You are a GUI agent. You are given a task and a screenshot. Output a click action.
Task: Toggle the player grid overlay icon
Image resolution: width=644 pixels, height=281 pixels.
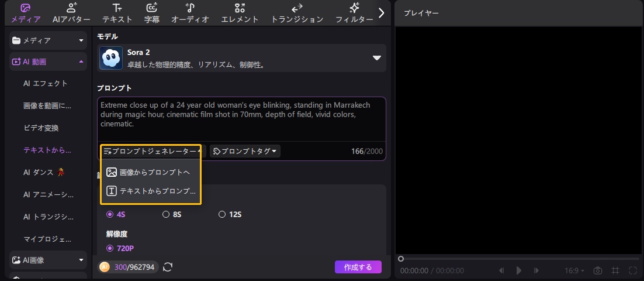click(615, 270)
